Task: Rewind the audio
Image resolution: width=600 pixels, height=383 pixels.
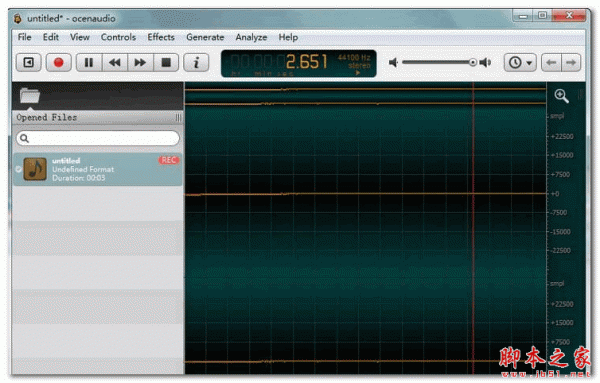Action: click(115, 62)
